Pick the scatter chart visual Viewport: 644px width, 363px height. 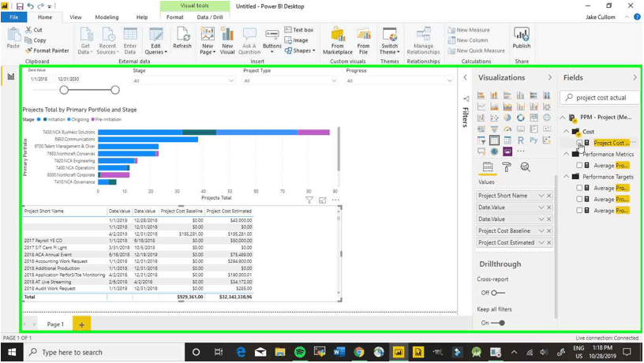tap(494, 118)
